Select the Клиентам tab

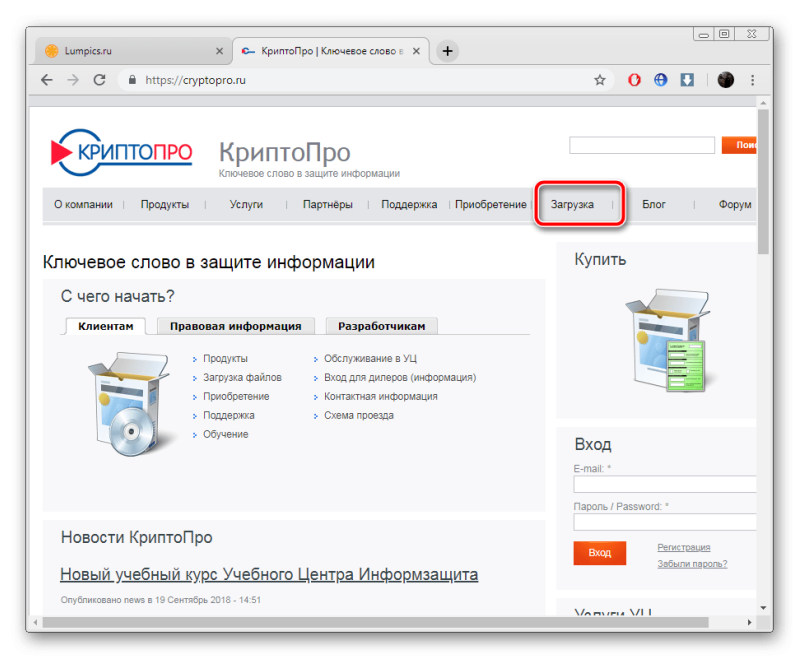(x=106, y=326)
